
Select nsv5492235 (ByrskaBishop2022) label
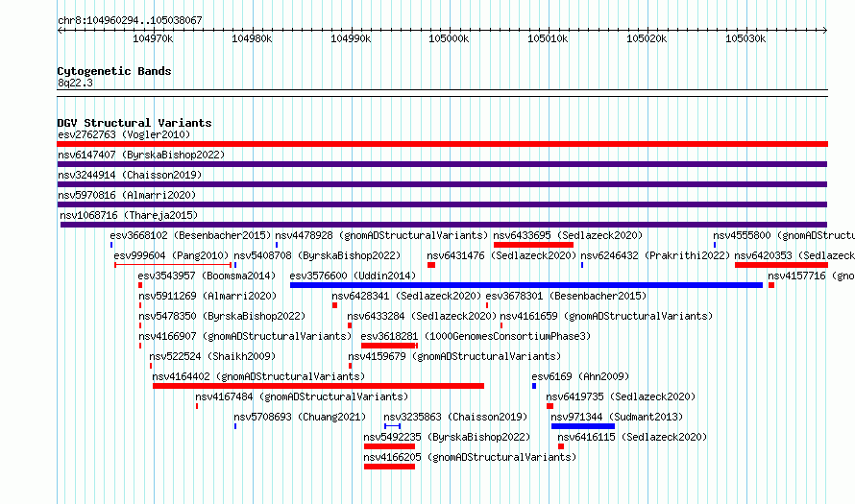pyautogui.click(x=447, y=437)
